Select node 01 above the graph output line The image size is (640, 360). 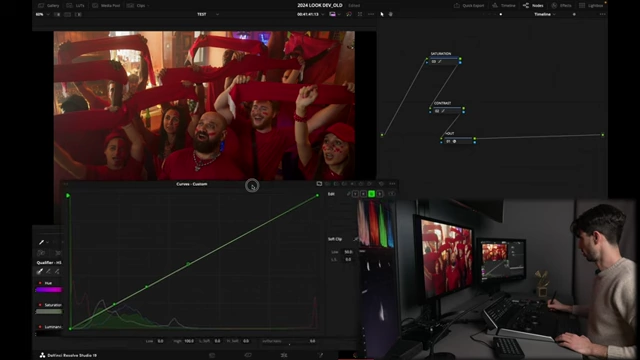coord(458,141)
